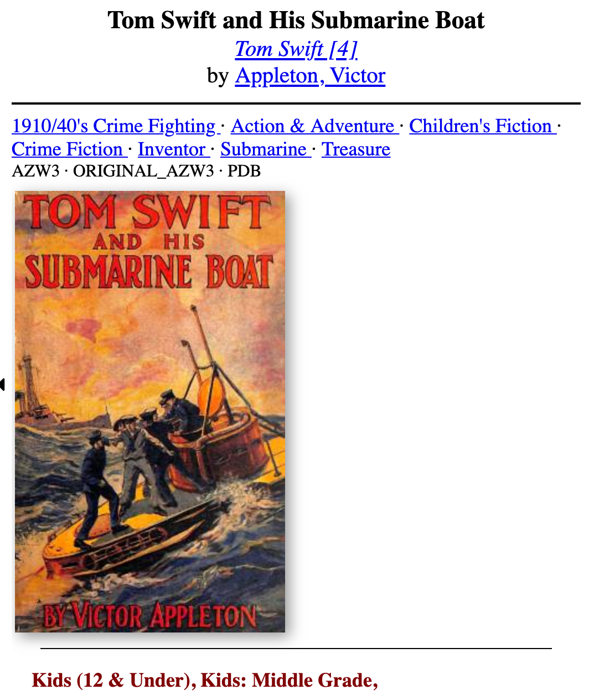594x700 pixels.
Task: Open the Inventor tag link
Action: coord(174,149)
